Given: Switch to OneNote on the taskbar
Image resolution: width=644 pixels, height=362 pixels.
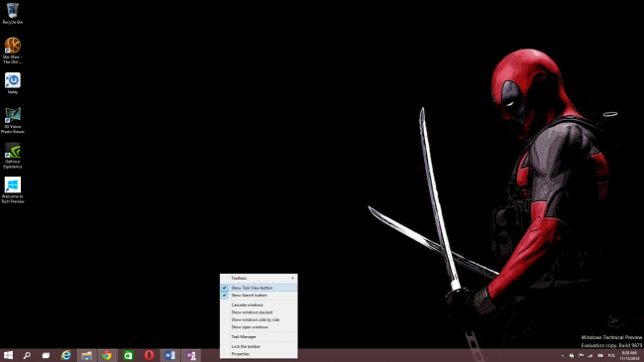Looking at the screenshot, I should click(x=191, y=355).
